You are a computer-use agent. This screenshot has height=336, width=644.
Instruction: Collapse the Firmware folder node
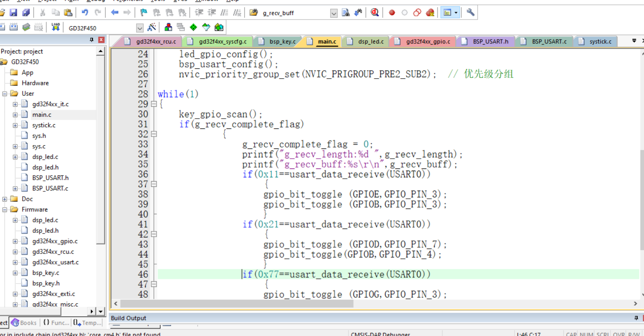[5, 210]
